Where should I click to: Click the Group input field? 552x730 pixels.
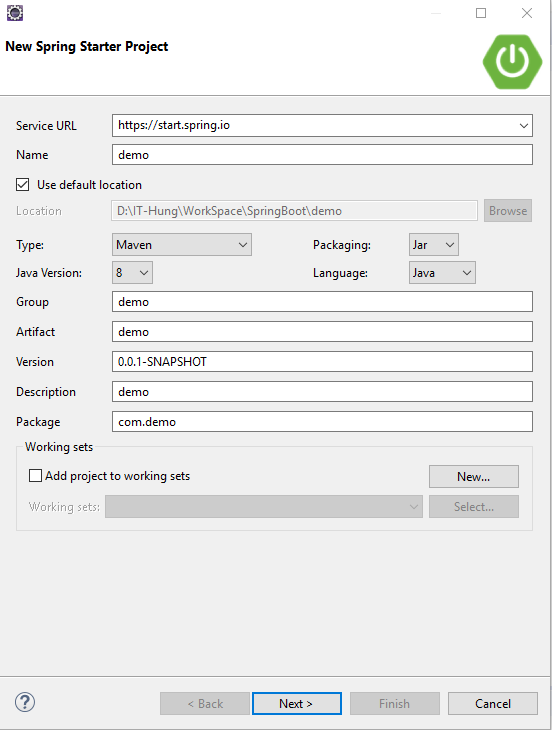click(322, 302)
